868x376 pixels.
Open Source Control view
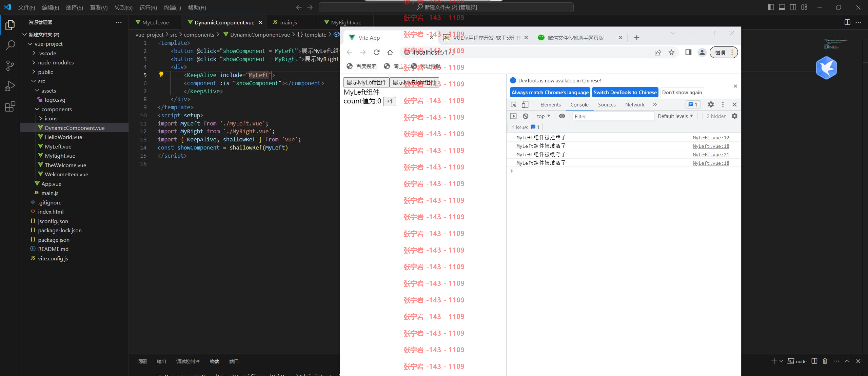coord(10,66)
